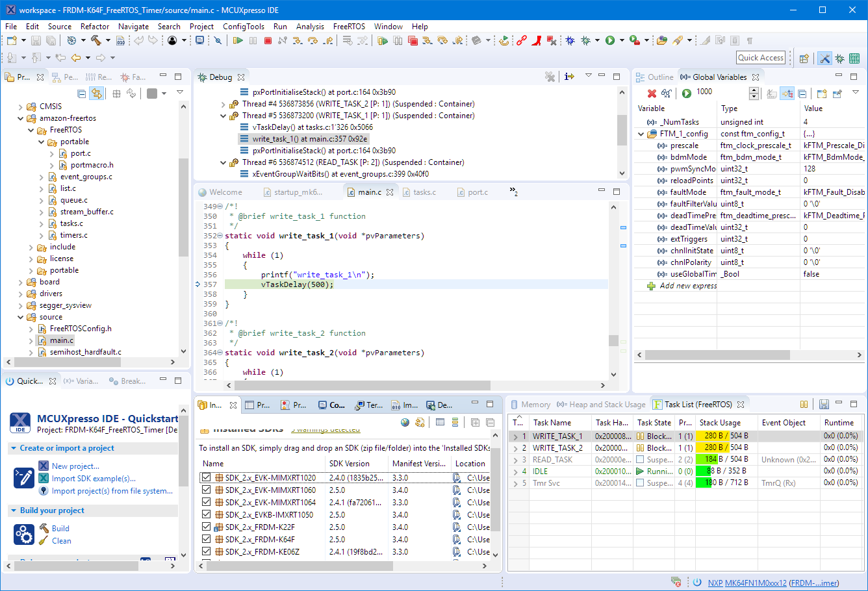868x591 pixels.
Task: Click save icon in Task List view
Action: [x=824, y=405]
